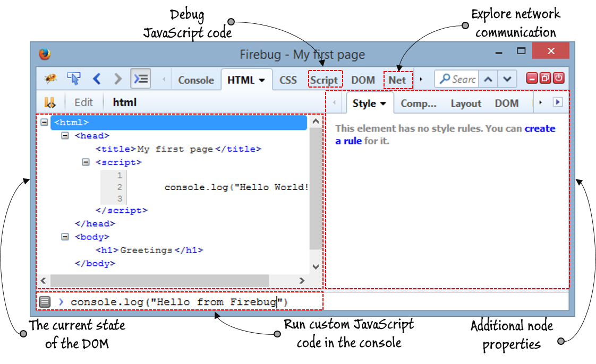
Task: Jump to previous search result arrow
Action: (488, 80)
